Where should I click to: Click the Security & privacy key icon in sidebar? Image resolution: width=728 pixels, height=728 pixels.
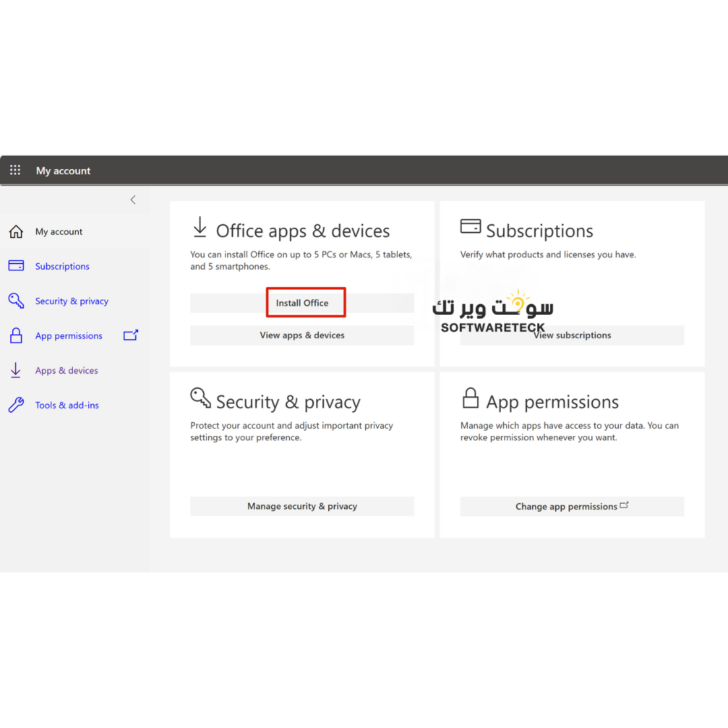(x=16, y=301)
